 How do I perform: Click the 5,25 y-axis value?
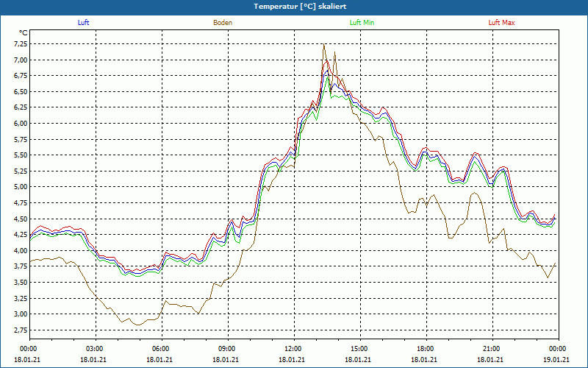click(21, 171)
